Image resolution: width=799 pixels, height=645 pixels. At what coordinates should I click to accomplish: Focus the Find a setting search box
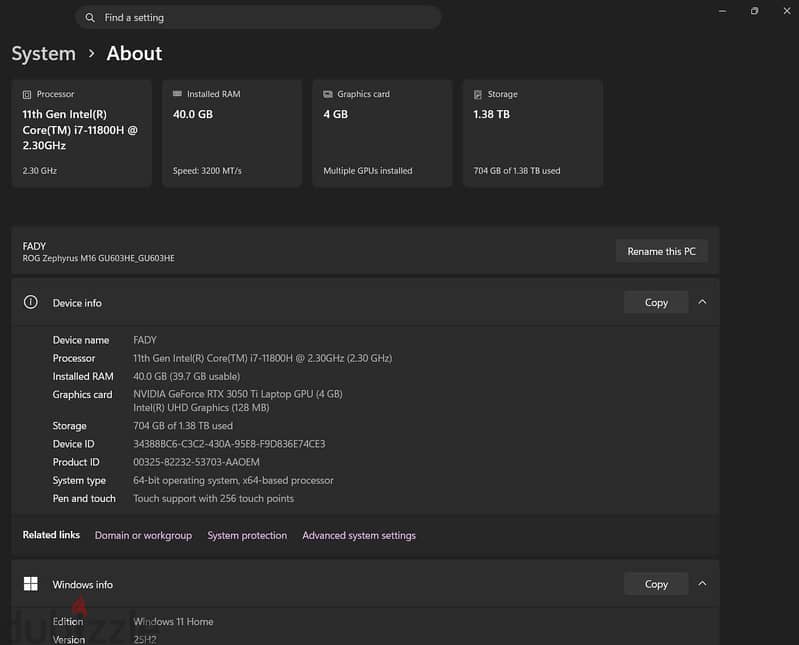[x=258, y=18]
